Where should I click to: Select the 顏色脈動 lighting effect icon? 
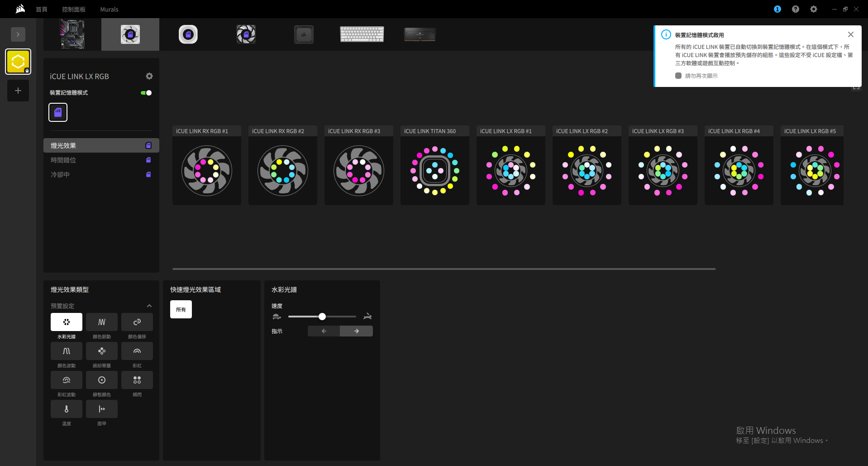click(101, 322)
